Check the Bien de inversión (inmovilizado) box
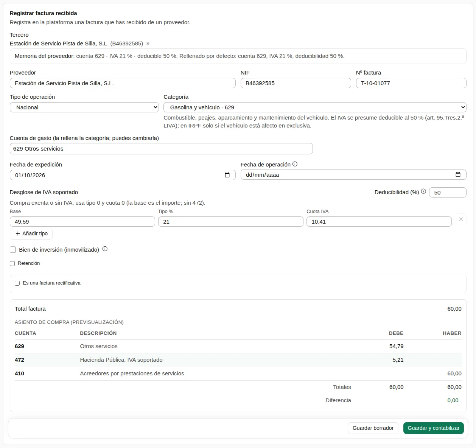This screenshot has height=448, width=476. [13, 250]
